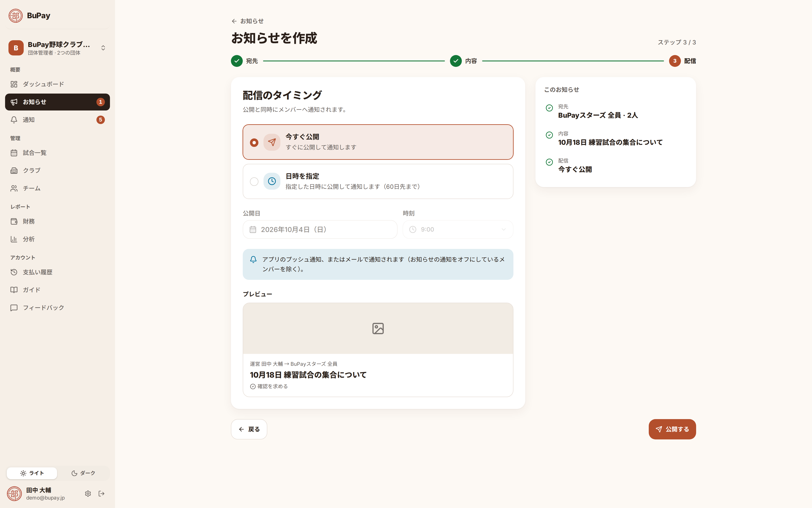Viewport: 812px width, 508px height.
Task: Click the ← お知らせ back link
Action: (248, 21)
